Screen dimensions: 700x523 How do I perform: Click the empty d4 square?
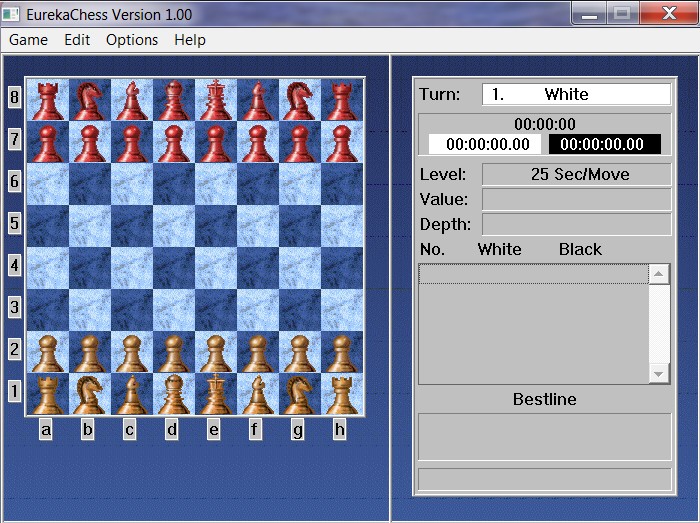tap(174, 268)
